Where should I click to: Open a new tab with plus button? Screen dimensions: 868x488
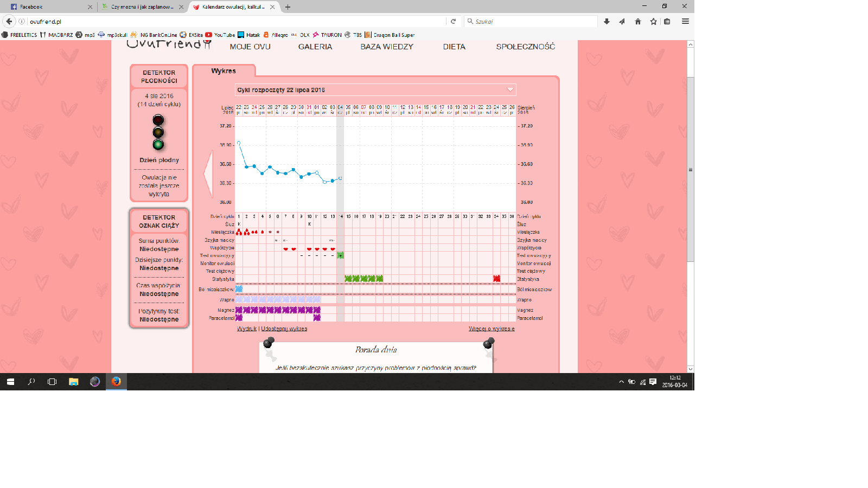tap(288, 7)
